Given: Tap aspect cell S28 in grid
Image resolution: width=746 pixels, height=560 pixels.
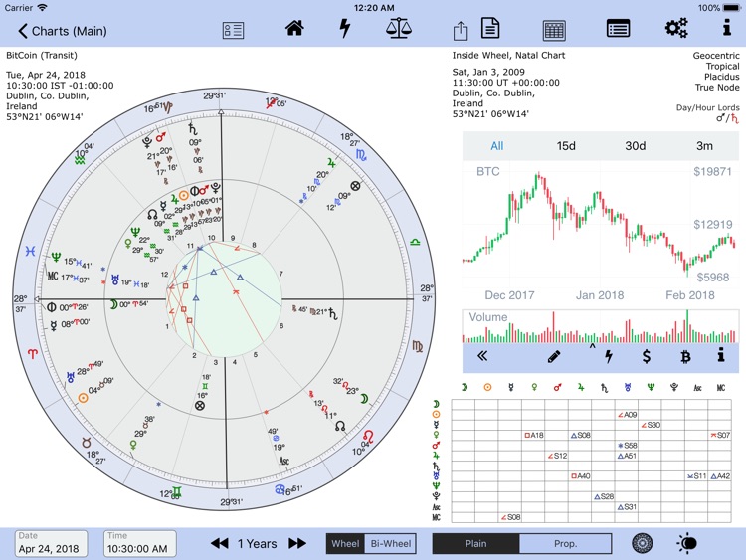Looking at the screenshot, I should pyautogui.click(x=604, y=496).
